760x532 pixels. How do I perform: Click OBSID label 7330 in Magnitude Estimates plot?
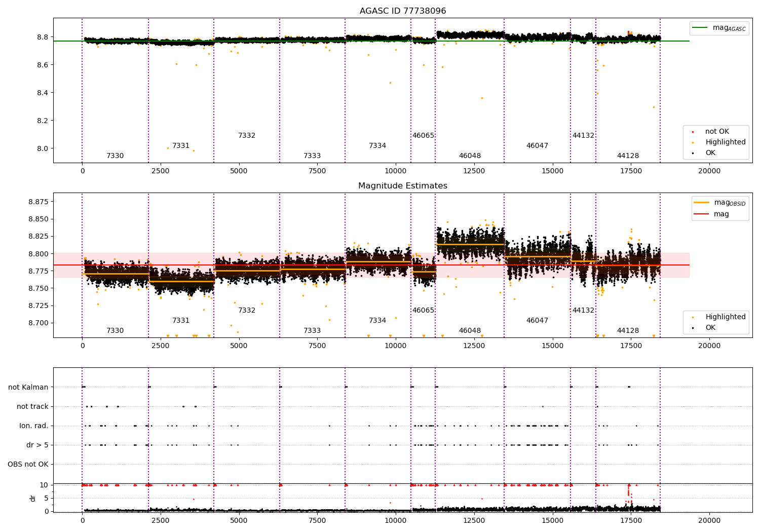[115, 331]
